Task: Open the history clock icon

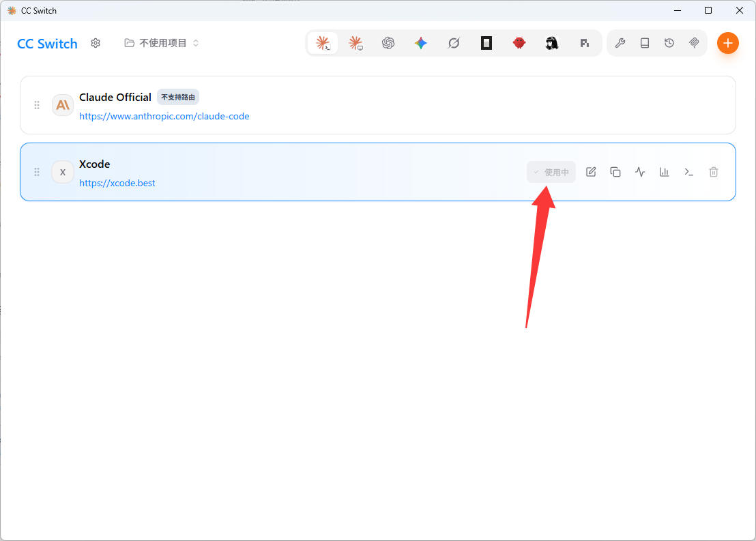Action: pyautogui.click(x=669, y=44)
